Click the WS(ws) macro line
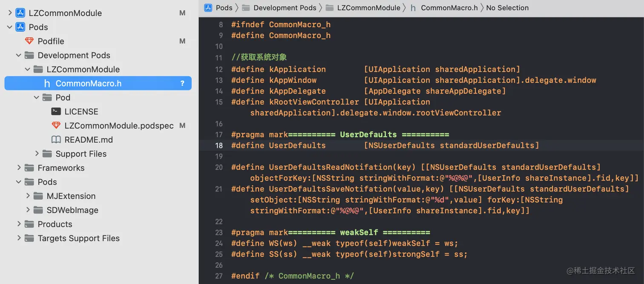This screenshot has width=644, height=284. (345, 243)
